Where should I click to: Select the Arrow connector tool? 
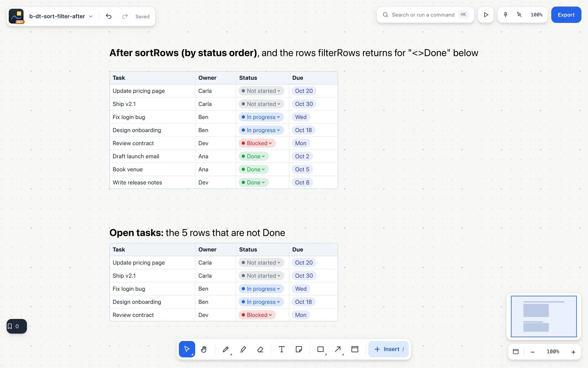point(338,349)
